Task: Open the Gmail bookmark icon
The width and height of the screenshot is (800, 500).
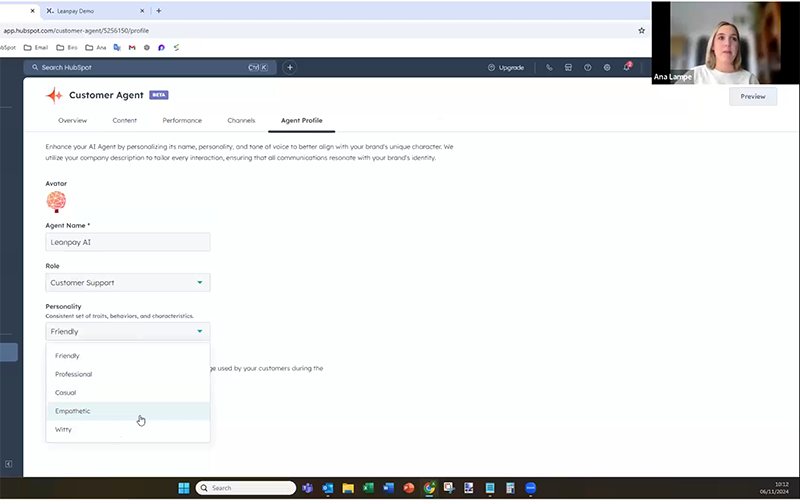Action: [x=132, y=47]
